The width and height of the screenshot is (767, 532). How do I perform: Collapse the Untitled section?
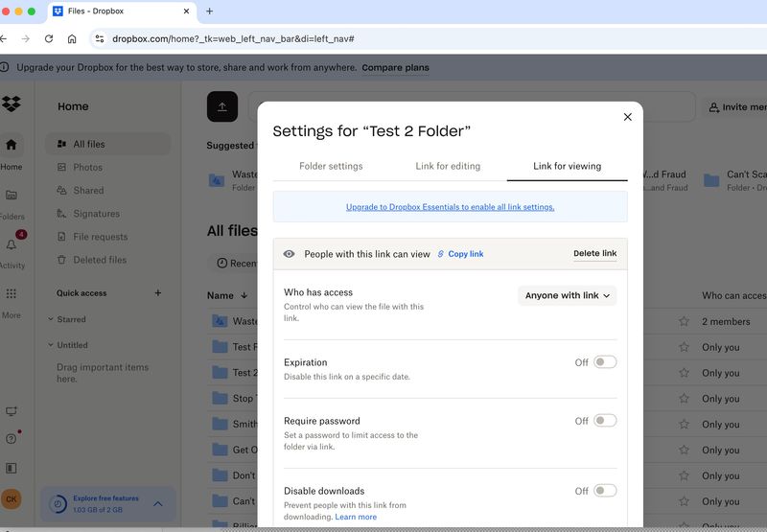click(x=51, y=345)
